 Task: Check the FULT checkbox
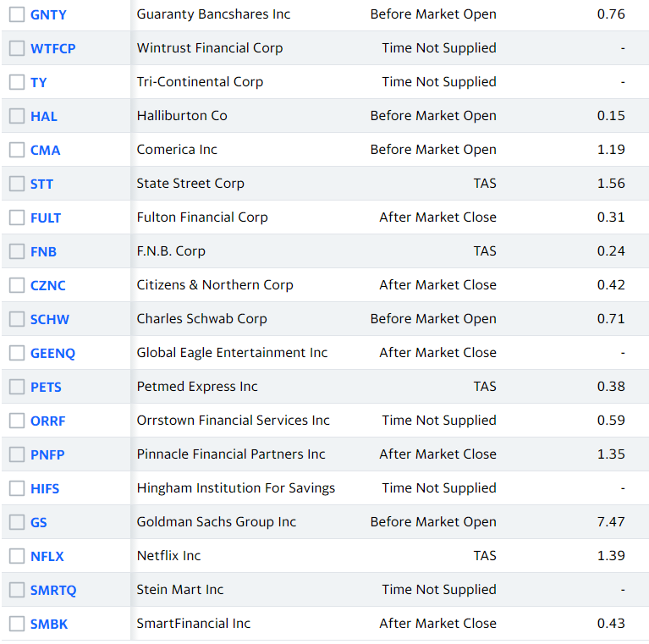coord(17,217)
